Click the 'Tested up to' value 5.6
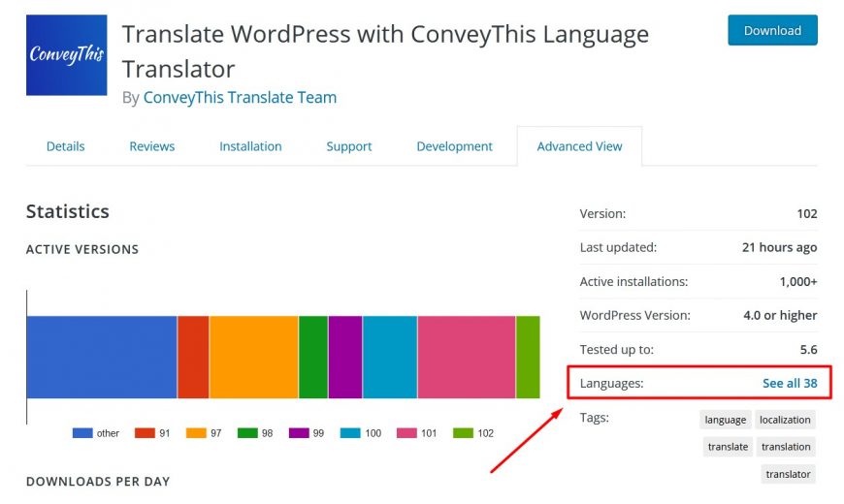Image resolution: width=844 pixels, height=504 pixels. point(808,350)
